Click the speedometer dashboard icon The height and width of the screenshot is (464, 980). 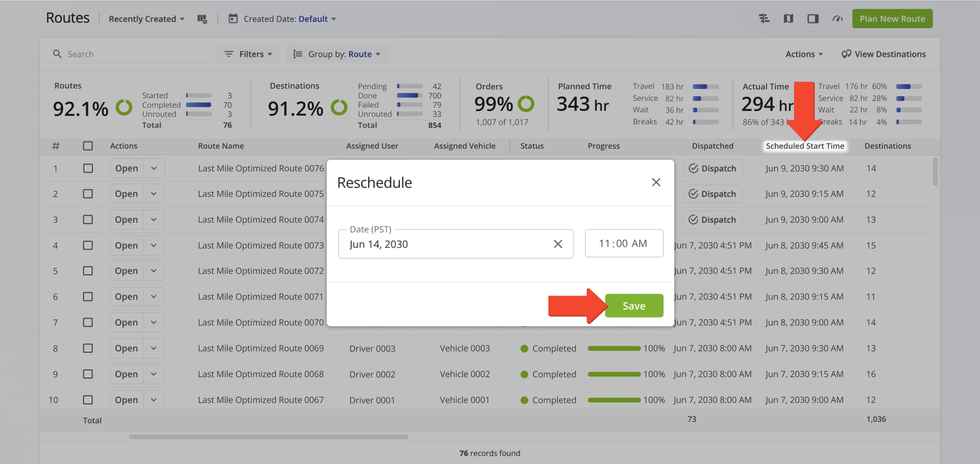click(837, 19)
